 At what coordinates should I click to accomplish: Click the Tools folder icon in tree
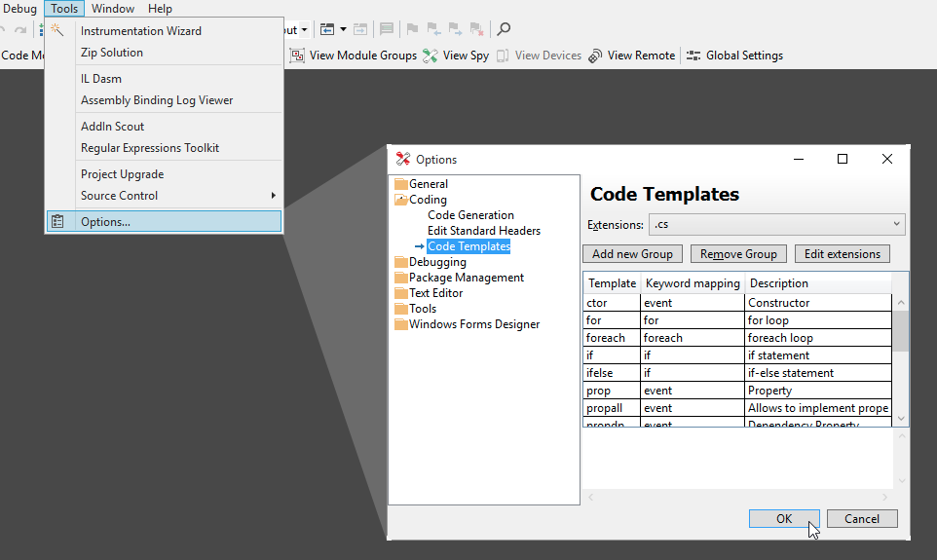click(401, 308)
